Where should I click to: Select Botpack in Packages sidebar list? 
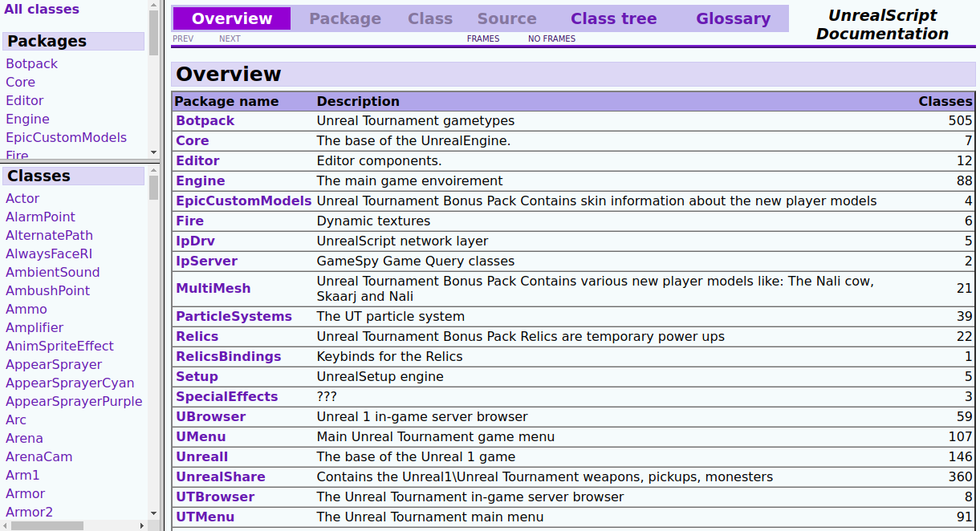(32, 64)
